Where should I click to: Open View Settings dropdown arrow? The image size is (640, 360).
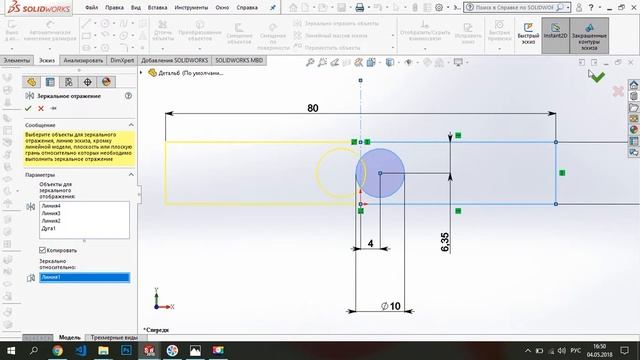467,62
